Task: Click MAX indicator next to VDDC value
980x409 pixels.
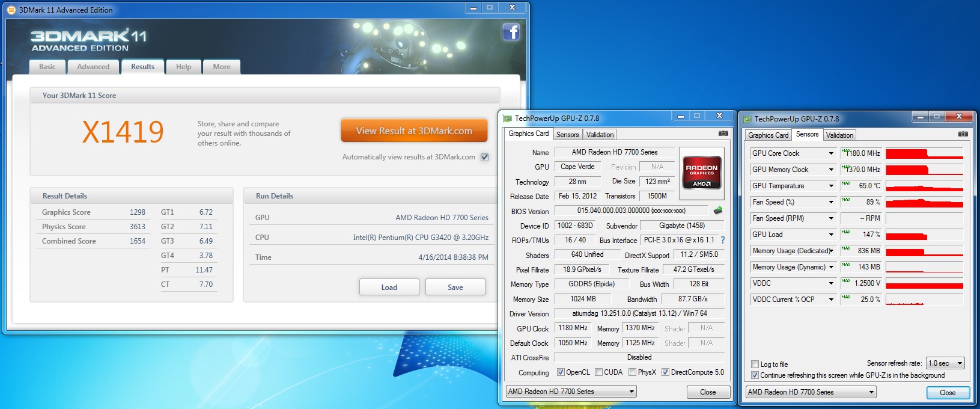Action: point(846,280)
